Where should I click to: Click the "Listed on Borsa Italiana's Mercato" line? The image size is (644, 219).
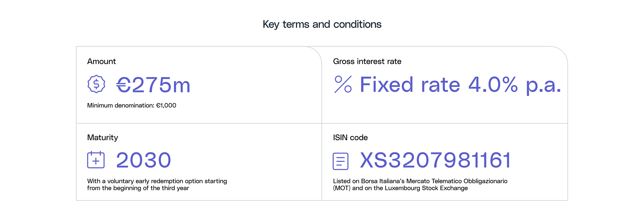click(x=420, y=181)
